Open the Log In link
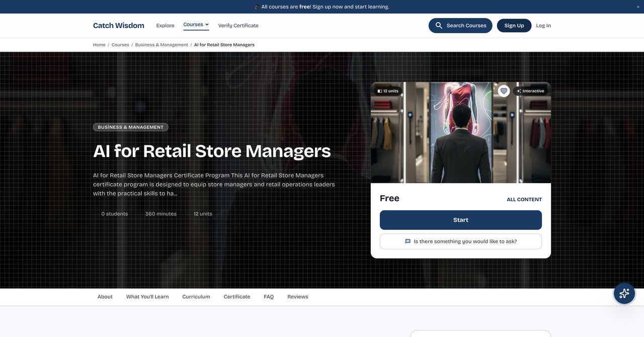The width and height of the screenshot is (644, 337). pos(543,26)
